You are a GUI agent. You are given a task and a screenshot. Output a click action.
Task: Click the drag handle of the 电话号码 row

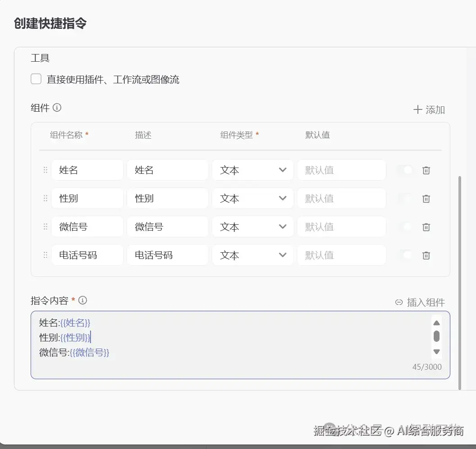[45, 255]
